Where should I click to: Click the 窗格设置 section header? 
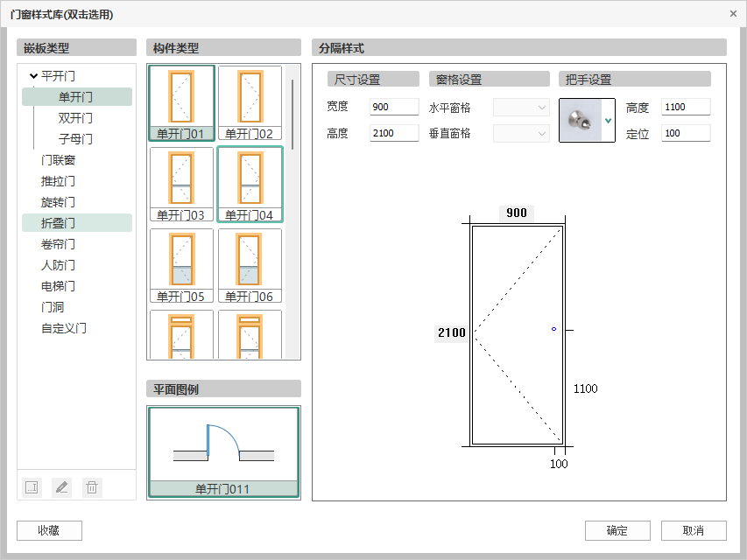pyautogui.click(x=490, y=79)
